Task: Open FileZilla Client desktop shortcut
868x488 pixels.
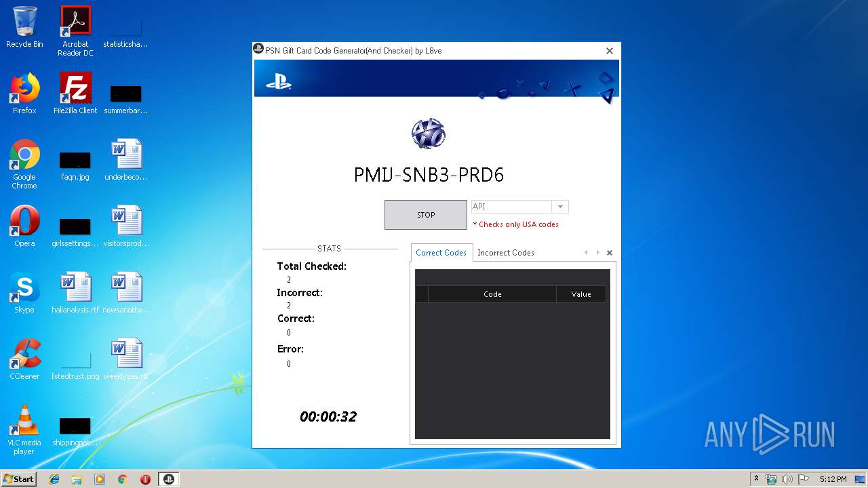Action: [x=75, y=94]
